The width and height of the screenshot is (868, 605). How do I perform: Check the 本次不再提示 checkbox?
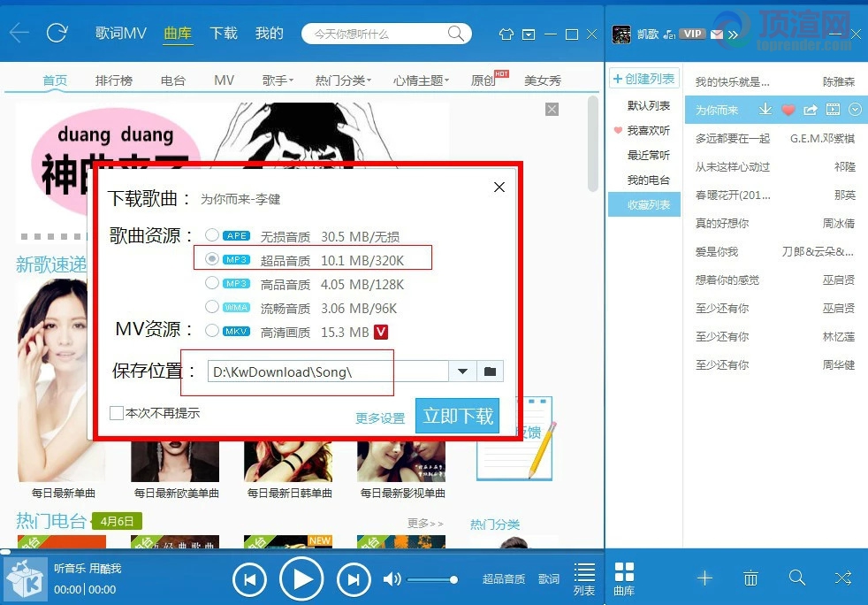[x=117, y=413]
